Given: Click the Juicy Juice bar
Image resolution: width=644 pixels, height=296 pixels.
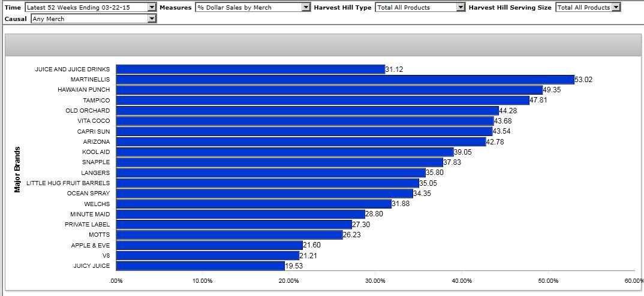Looking at the screenshot, I should [200, 265].
